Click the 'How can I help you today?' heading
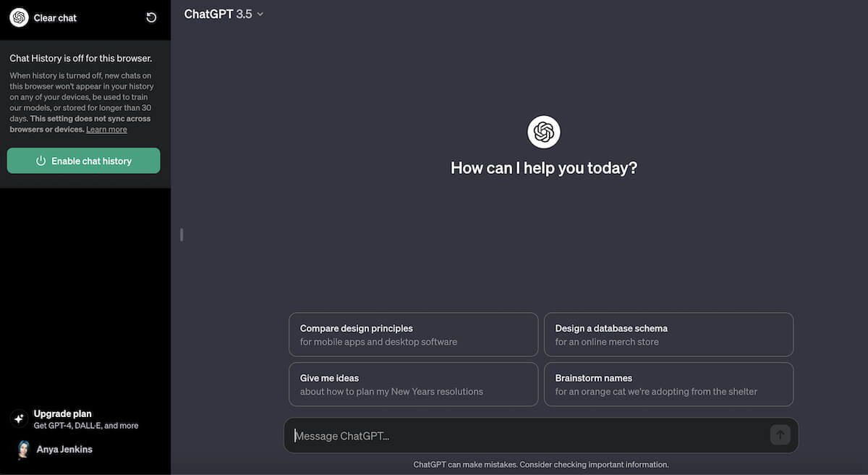Image resolution: width=868 pixels, height=475 pixels. (544, 168)
